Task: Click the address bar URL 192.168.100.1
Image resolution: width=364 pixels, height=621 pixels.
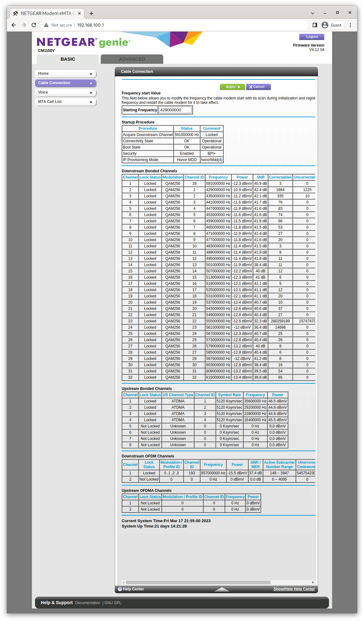Action: pos(90,25)
